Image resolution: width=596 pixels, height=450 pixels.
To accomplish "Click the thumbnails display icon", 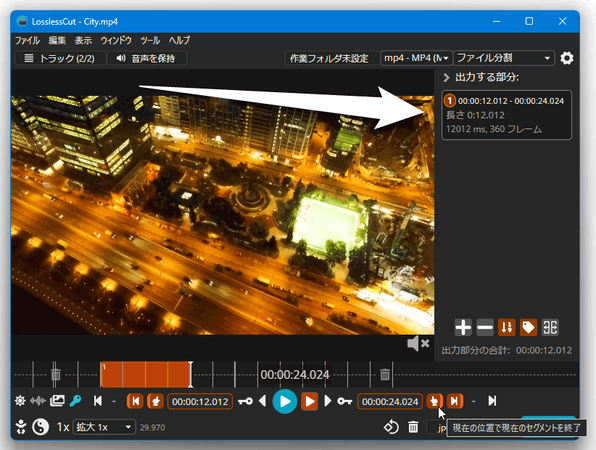I will (57, 401).
